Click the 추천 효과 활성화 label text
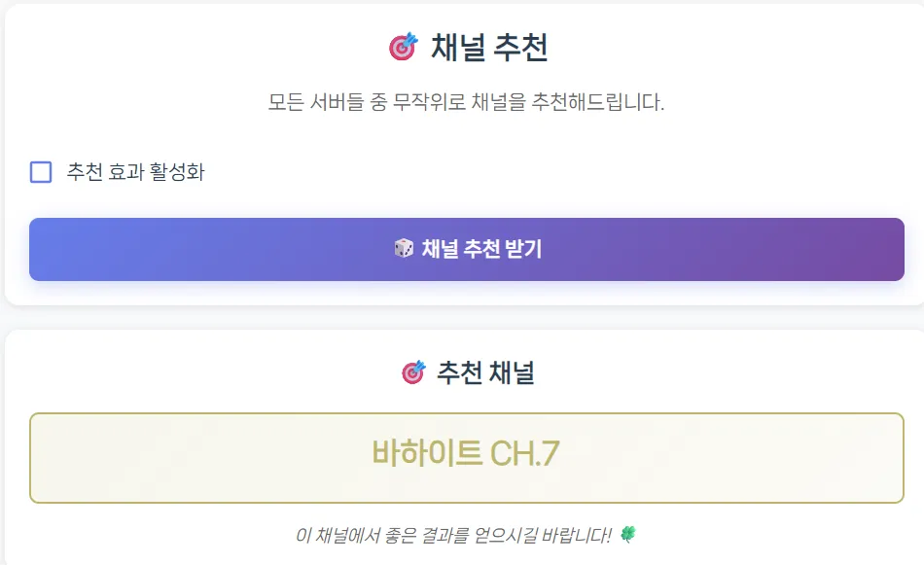Viewport: 924px width, 565px height. pyautogui.click(x=135, y=172)
